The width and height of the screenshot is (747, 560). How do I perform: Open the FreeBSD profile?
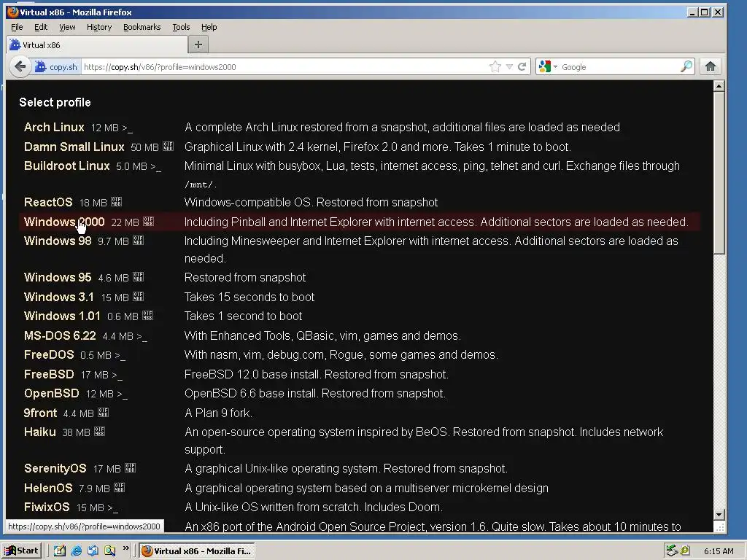click(49, 374)
